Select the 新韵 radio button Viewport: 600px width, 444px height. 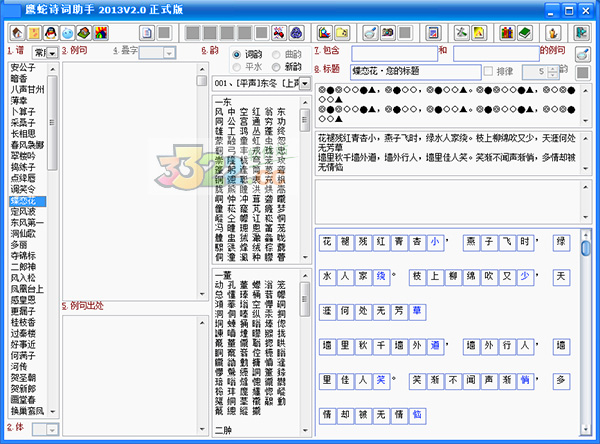pos(276,67)
